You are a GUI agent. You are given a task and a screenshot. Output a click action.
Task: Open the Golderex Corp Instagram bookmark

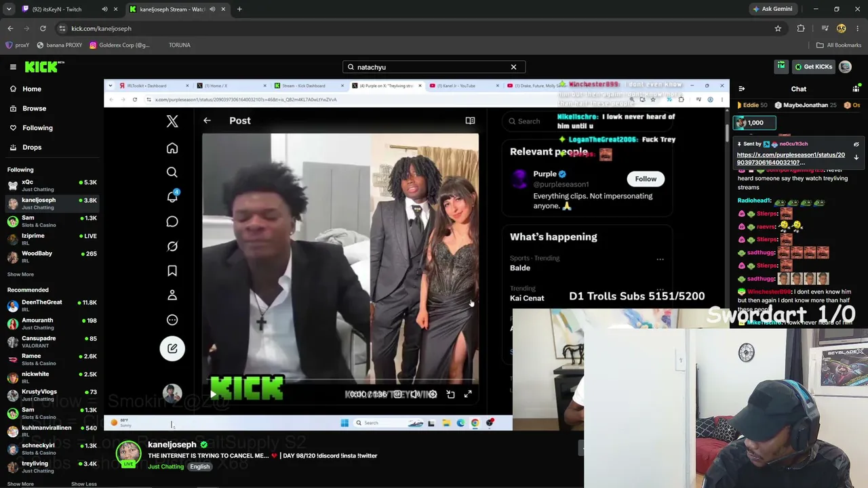pos(119,45)
